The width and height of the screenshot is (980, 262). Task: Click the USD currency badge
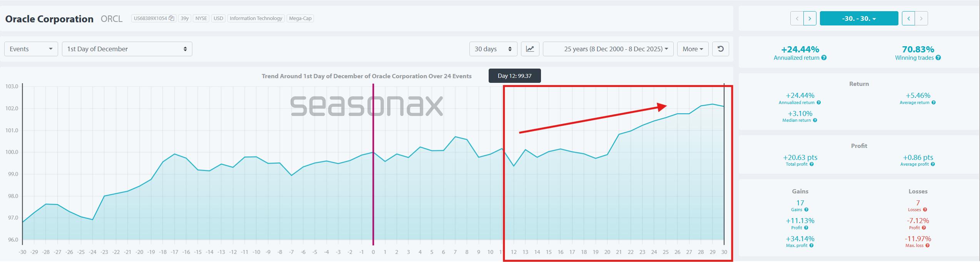click(x=218, y=18)
